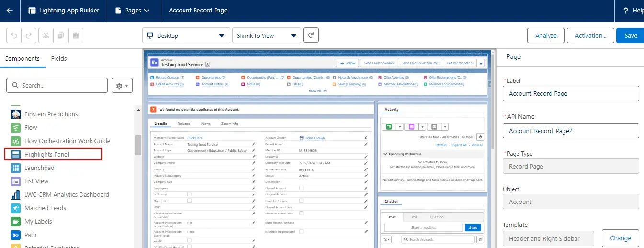Viewport: 644px width, 248px height.
Task: Click the Label field containing Account Record Page
Action: pos(571,93)
